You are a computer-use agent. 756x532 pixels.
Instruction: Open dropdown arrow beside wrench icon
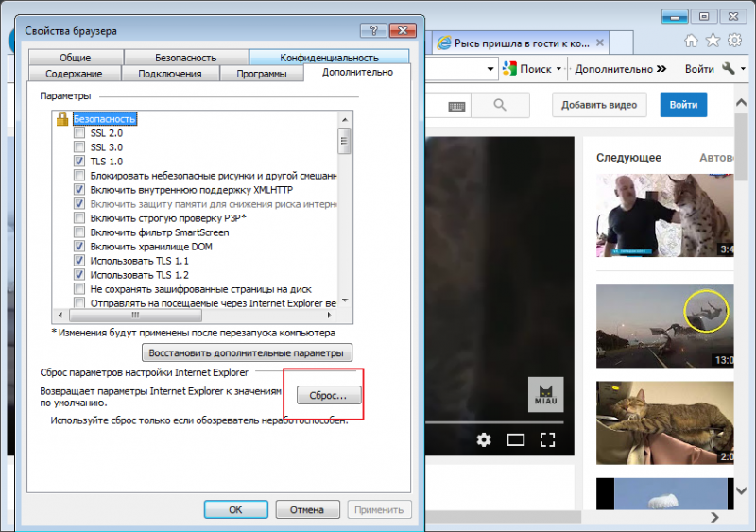(x=743, y=69)
